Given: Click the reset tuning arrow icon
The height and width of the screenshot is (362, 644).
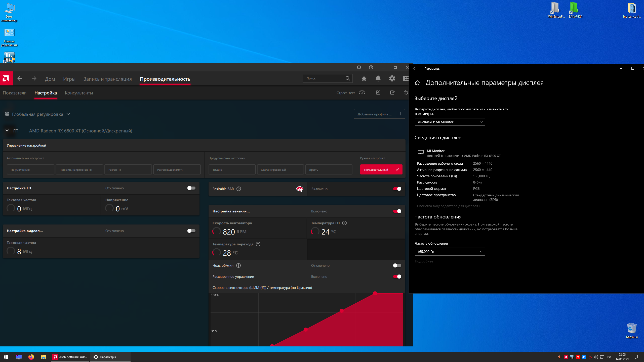Looking at the screenshot, I should click(406, 93).
